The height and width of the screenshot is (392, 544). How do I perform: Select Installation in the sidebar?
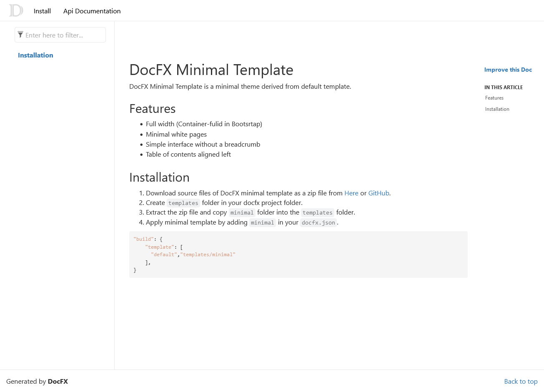[35, 55]
